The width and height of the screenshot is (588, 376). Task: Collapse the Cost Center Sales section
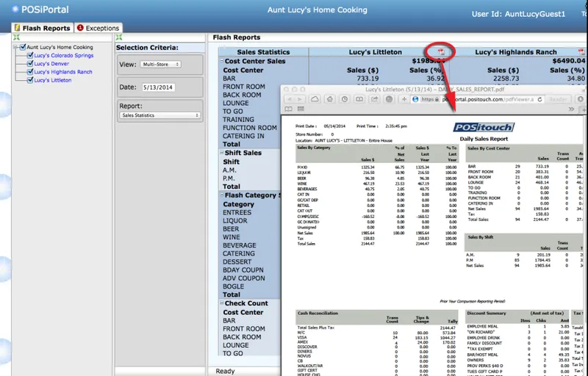[x=222, y=61]
